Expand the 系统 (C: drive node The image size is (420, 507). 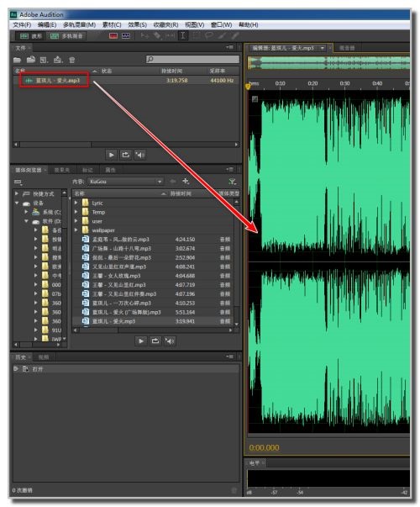[x=26, y=212]
